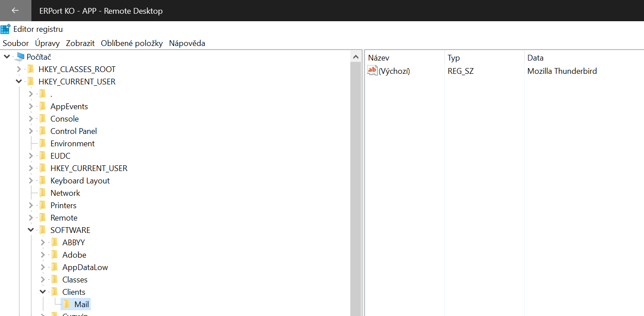Expand the Control Panel key

pyautogui.click(x=31, y=131)
